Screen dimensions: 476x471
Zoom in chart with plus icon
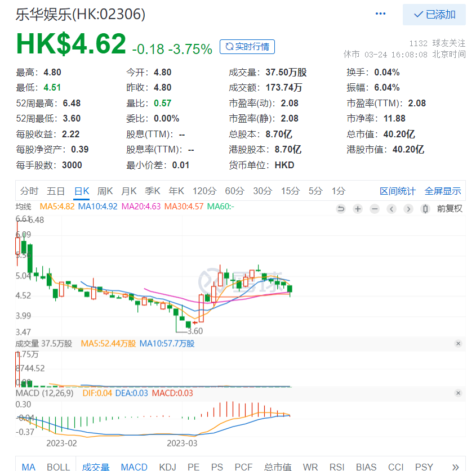click(358, 209)
